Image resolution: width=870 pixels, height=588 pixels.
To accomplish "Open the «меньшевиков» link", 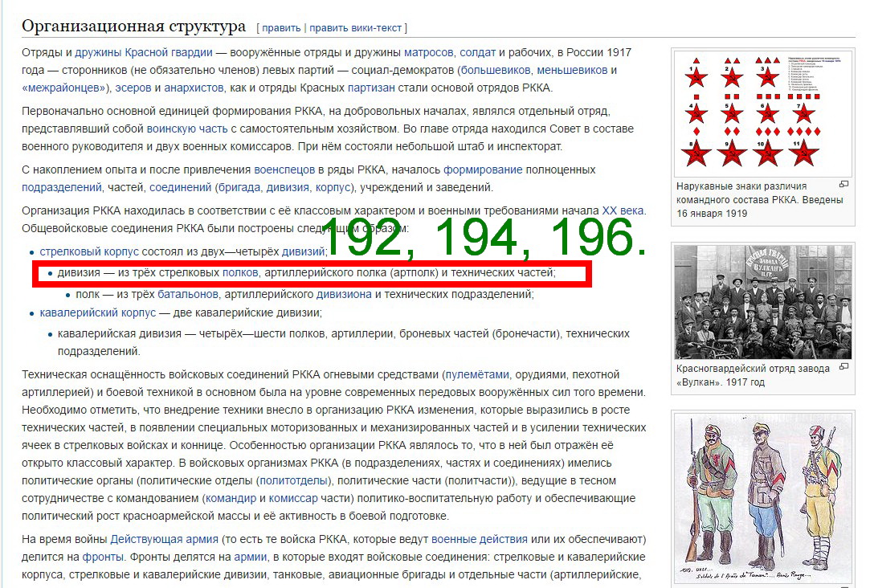I will pyautogui.click(x=572, y=70).
